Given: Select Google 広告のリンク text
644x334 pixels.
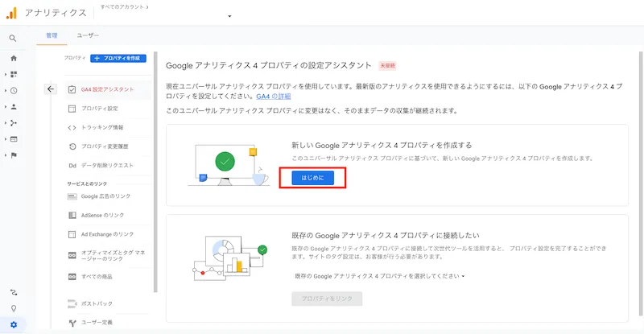Looking at the screenshot, I should (106, 196).
